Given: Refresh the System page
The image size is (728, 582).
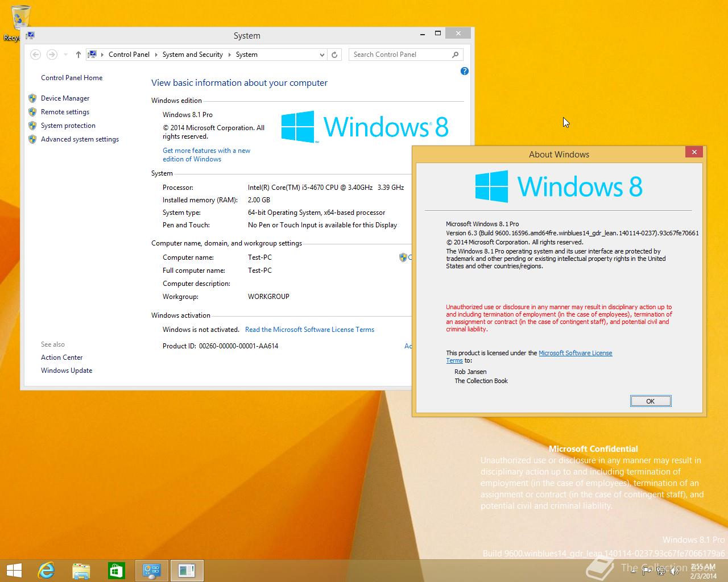Looking at the screenshot, I should pos(334,55).
